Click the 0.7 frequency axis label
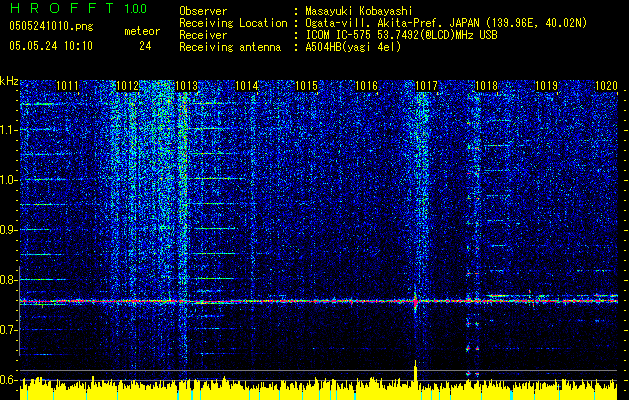629x400 pixels. (x=9, y=330)
